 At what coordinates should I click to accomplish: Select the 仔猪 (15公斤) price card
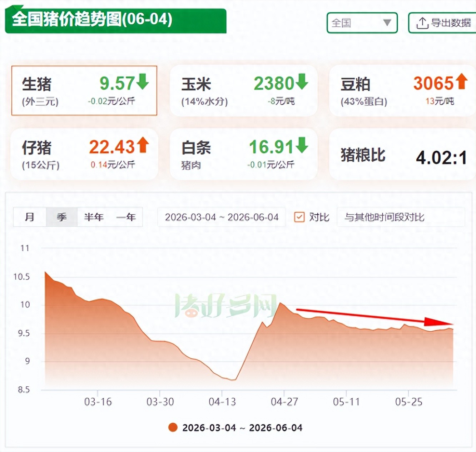tap(84, 154)
